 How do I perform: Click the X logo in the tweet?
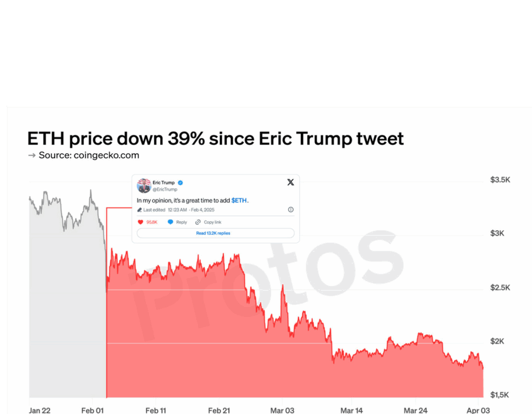tap(290, 182)
